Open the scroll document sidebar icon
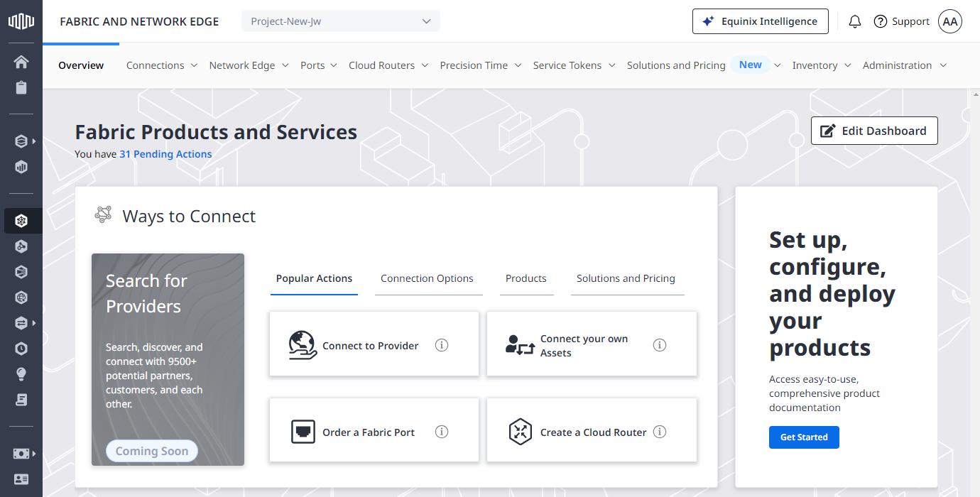The width and height of the screenshot is (980, 497). coord(21,400)
